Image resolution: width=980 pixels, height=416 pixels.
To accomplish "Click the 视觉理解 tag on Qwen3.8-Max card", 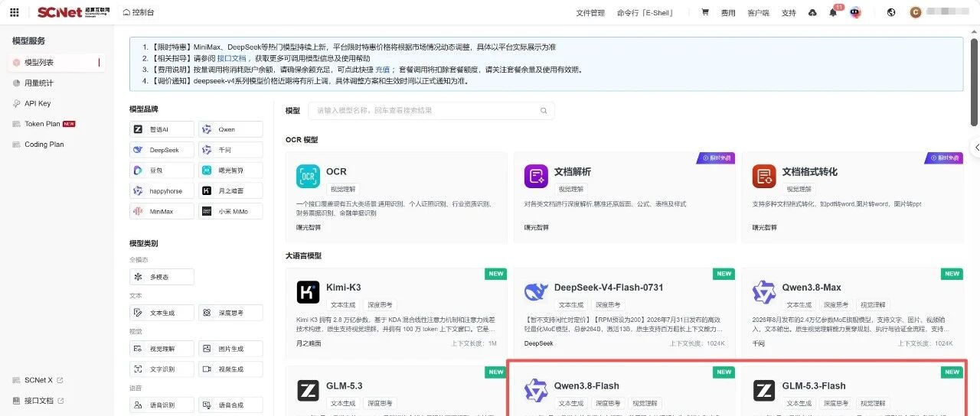I will click(x=871, y=304).
